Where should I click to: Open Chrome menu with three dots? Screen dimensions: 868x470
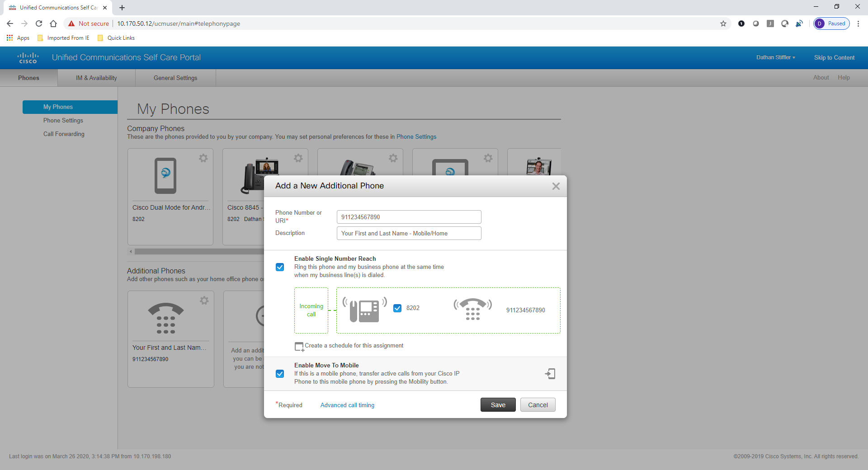coord(858,23)
